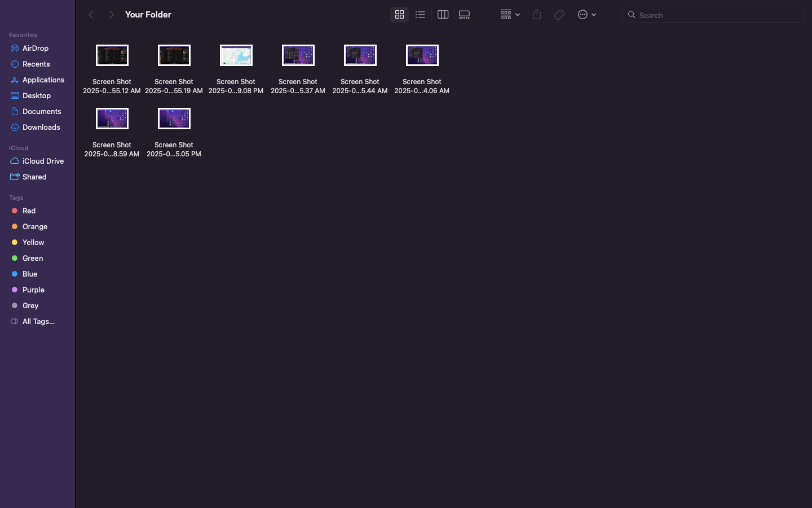Open the Edit Tags toolbar icon
Viewport: 812px width, 508px height.
point(559,15)
